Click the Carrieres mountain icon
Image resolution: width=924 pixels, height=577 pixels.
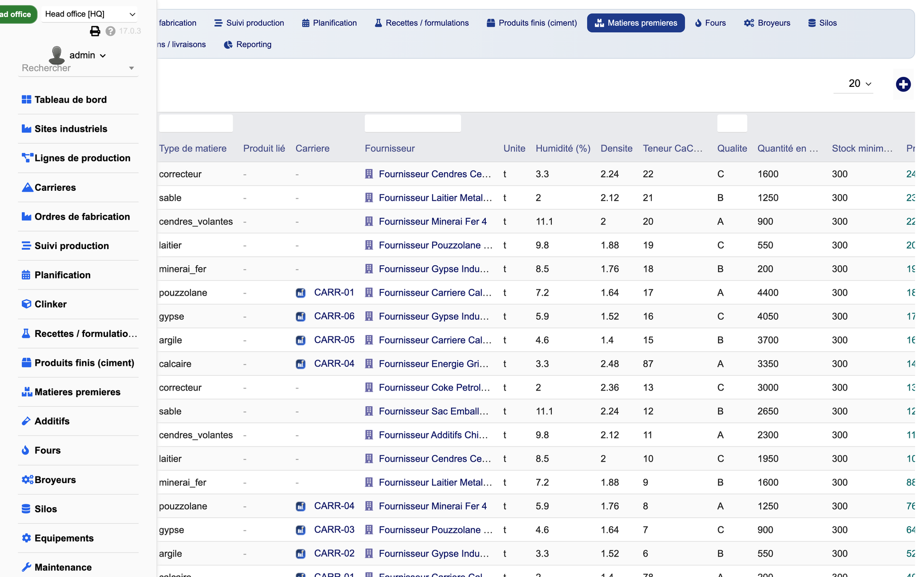[x=28, y=187]
